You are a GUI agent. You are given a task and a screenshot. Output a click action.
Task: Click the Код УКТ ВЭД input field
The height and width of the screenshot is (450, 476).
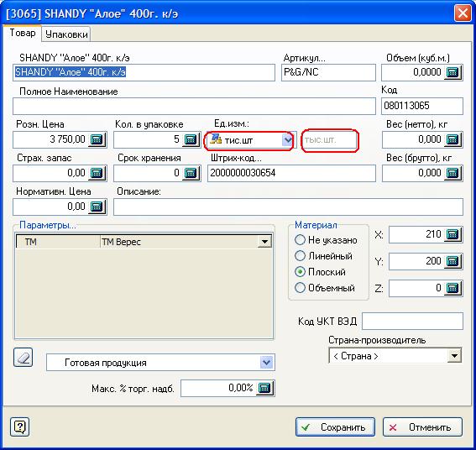[412, 321]
